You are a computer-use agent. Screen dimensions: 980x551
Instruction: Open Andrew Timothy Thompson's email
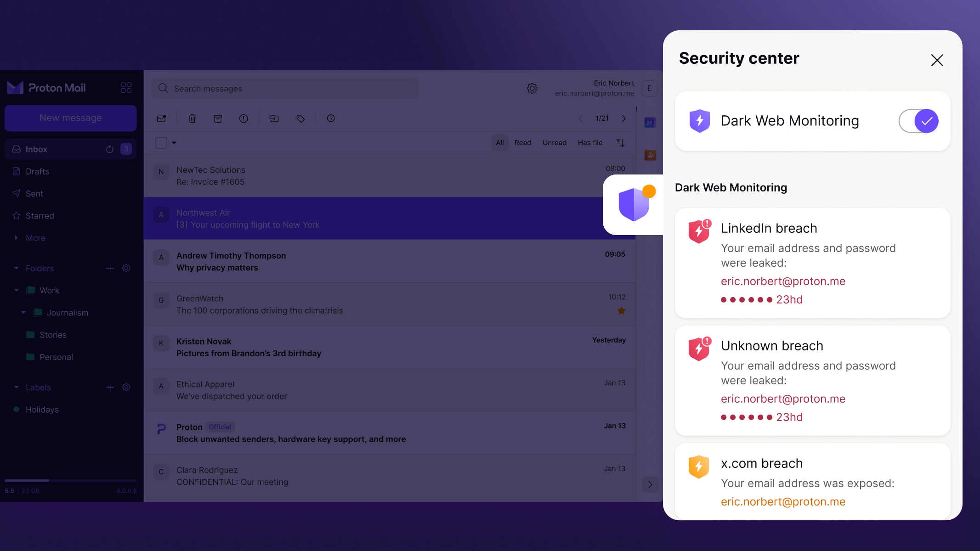390,262
